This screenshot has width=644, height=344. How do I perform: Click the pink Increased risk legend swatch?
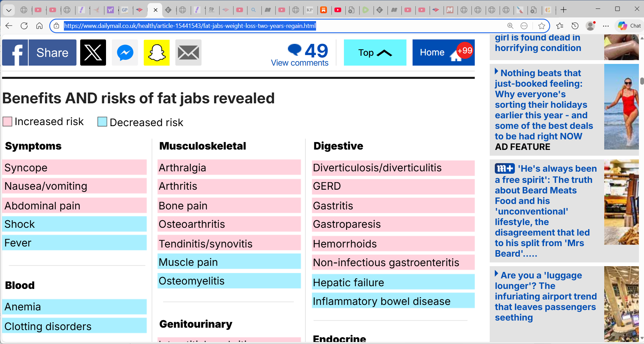pos(7,121)
